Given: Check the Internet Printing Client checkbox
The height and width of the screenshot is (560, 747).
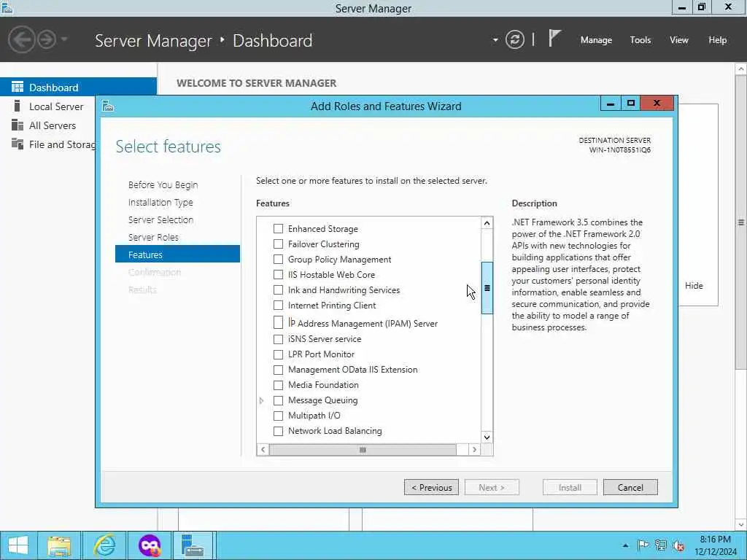Looking at the screenshot, I should click(278, 306).
